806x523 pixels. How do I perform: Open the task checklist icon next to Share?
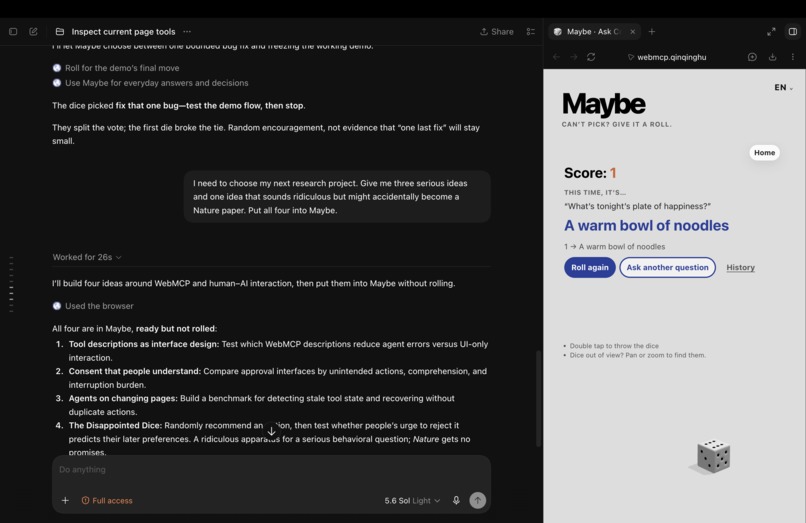coord(530,31)
